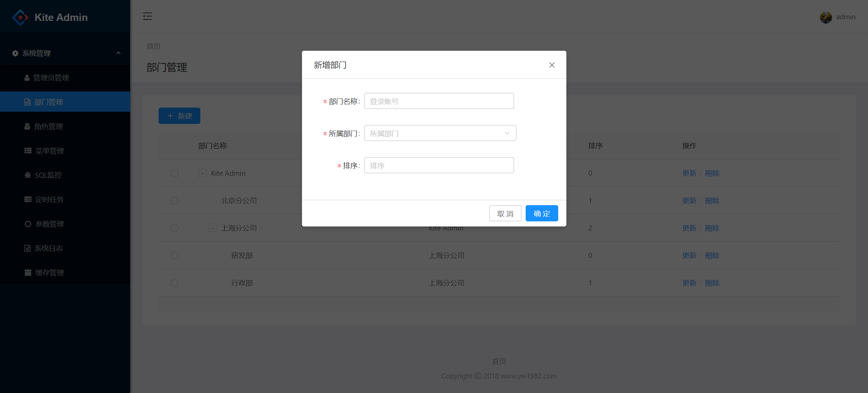Click 更新 link in 研发部 row
This screenshot has width=868, height=393.
pos(689,256)
